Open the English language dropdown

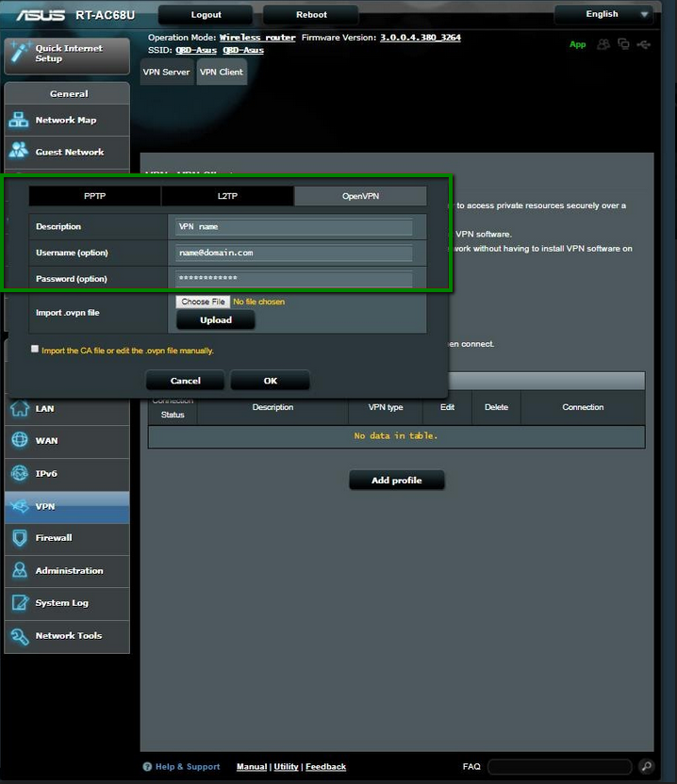tap(604, 14)
